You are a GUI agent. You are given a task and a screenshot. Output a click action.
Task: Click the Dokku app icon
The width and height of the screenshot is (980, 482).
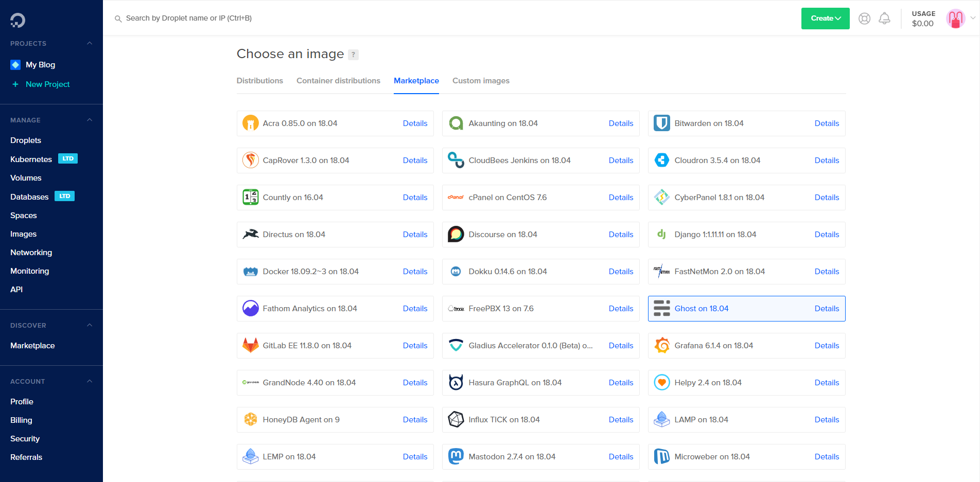tap(456, 272)
